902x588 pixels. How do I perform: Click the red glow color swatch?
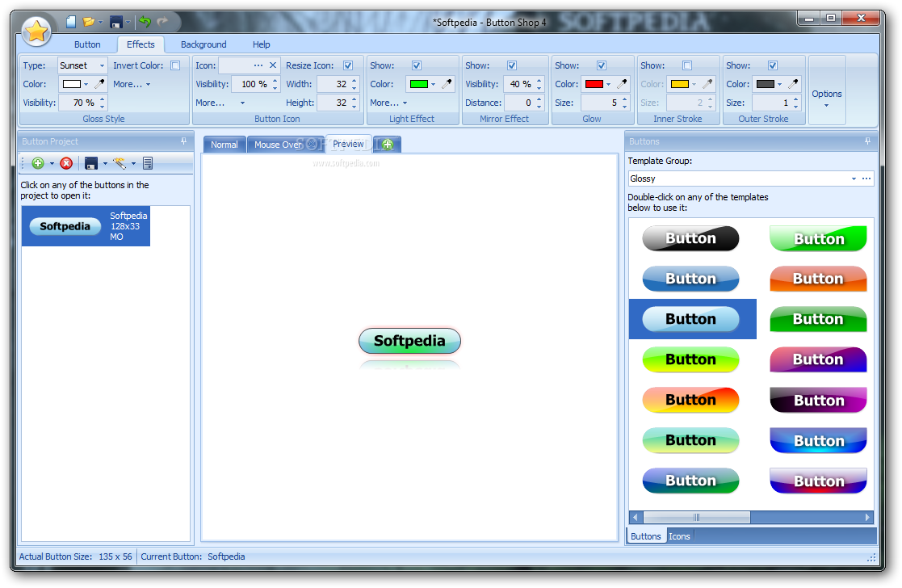[x=594, y=84]
